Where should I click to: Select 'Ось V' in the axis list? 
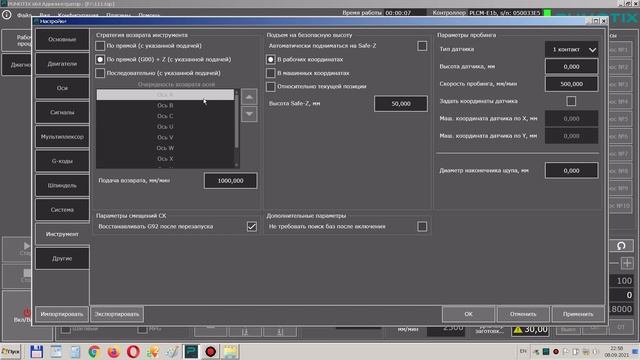[165, 138]
